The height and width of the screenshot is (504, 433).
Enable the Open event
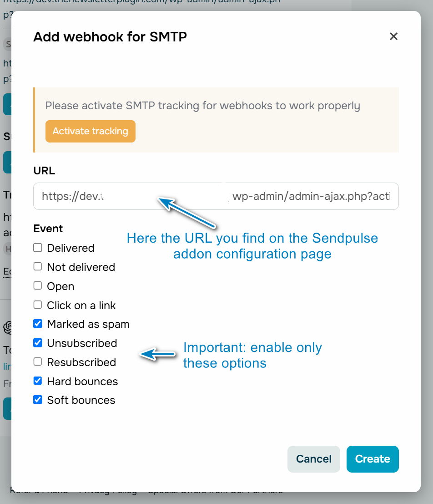click(x=37, y=286)
